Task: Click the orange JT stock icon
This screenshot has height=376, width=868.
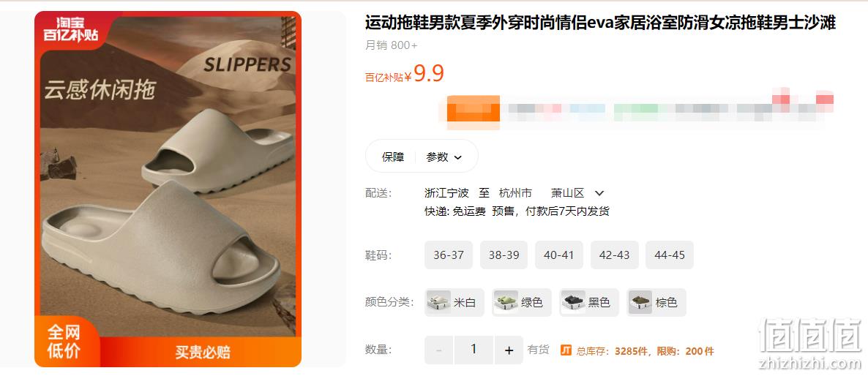Action: [x=566, y=350]
